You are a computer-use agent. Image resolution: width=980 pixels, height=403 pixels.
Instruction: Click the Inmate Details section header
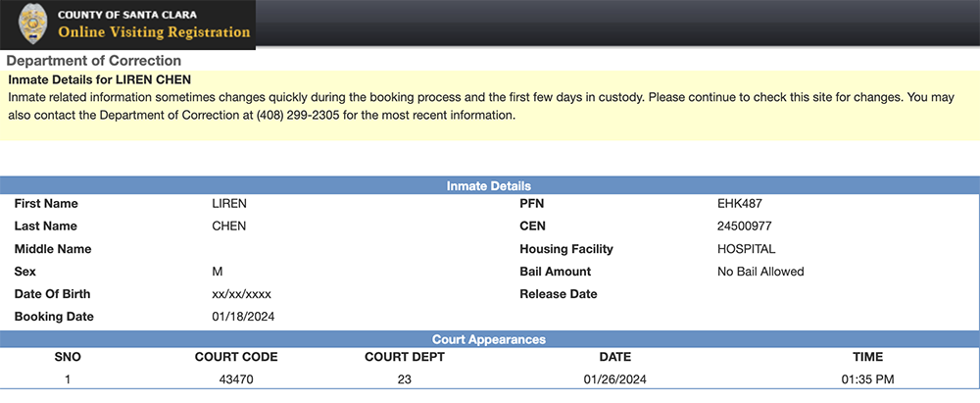click(x=489, y=186)
